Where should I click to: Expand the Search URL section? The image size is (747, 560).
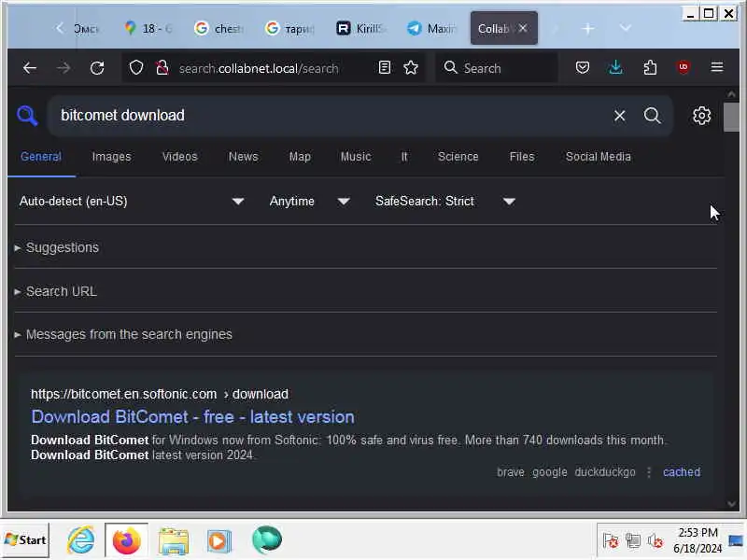click(x=56, y=291)
